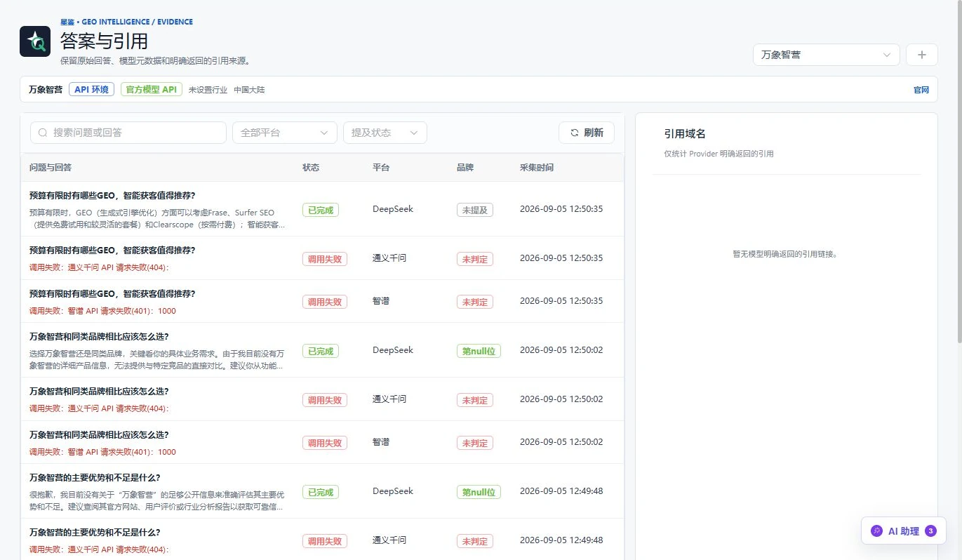This screenshot has width=962, height=560.
Task: Open the 提及状态 filter dropdown
Action: pyautogui.click(x=385, y=133)
